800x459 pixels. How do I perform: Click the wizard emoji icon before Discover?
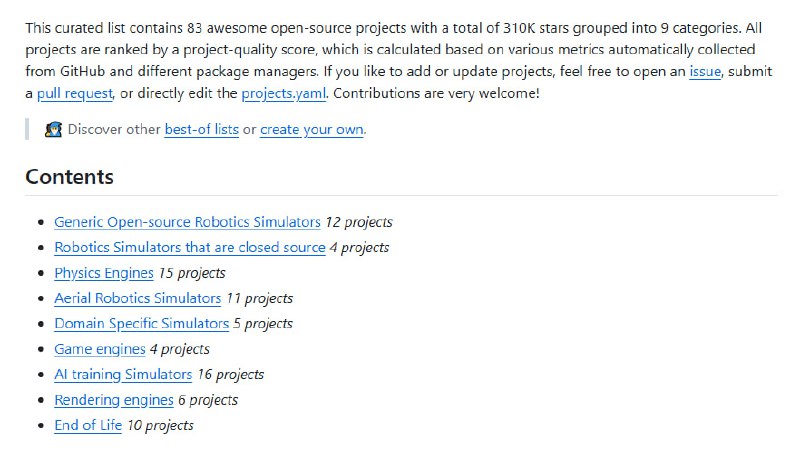[x=53, y=130]
